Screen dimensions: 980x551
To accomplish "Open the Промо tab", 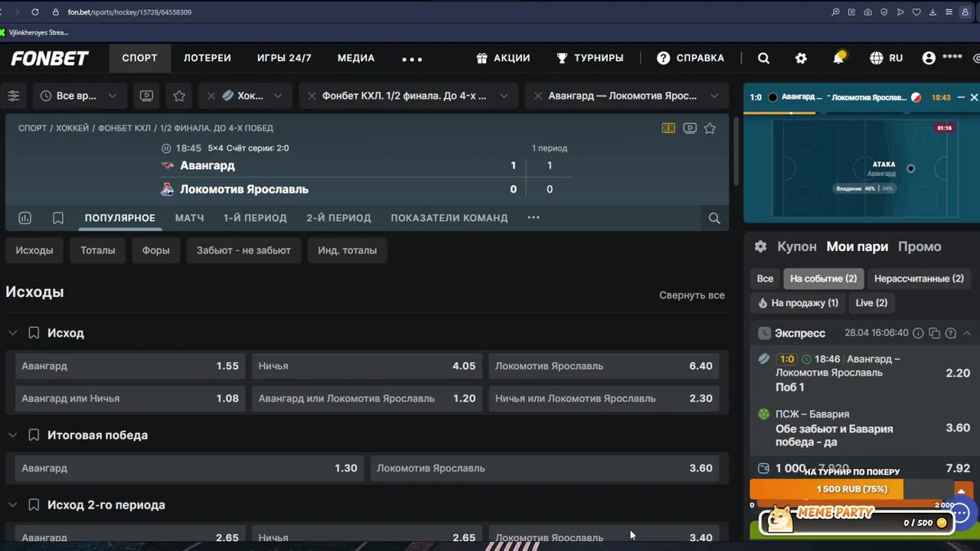I will coord(920,246).
